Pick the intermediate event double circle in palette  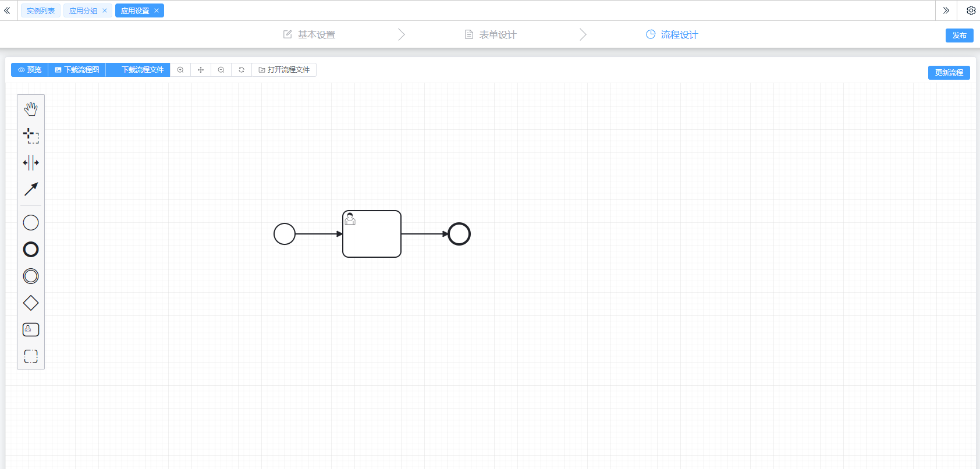[x=31, y=276]
